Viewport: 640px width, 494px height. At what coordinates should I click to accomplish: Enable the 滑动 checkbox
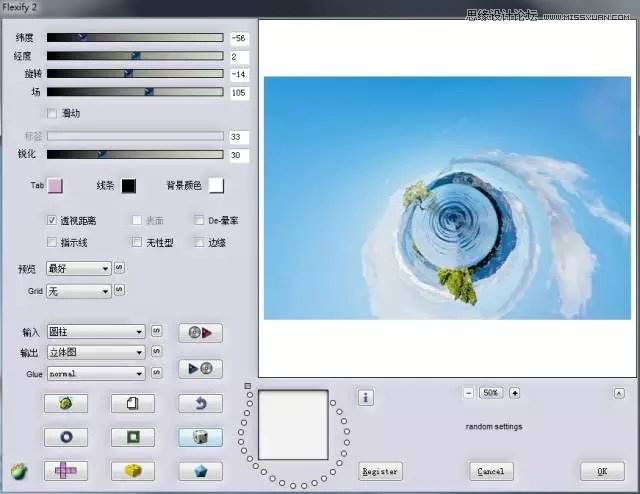(52, 113)
